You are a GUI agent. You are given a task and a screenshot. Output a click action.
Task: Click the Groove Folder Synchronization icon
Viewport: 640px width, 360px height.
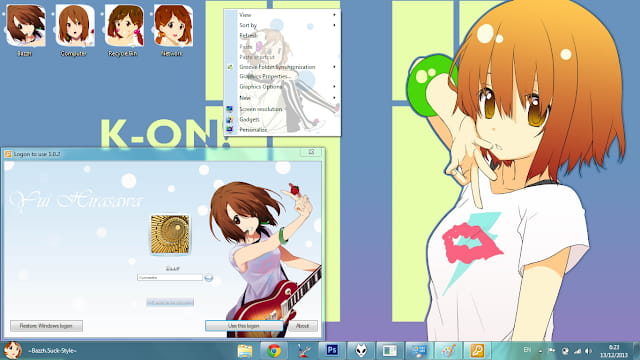click(230, 67)
